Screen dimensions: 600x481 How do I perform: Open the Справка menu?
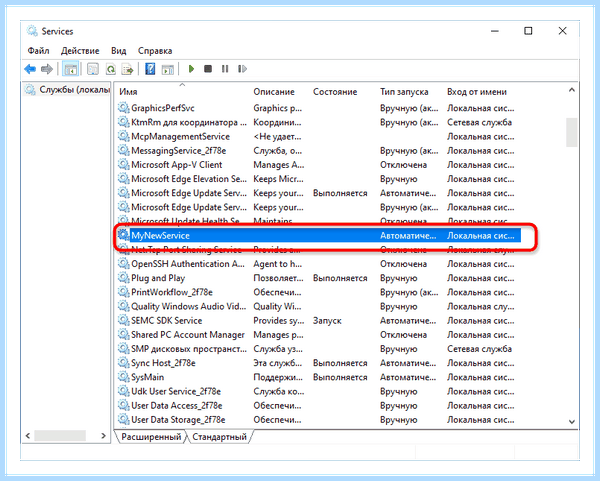point(155,51)
